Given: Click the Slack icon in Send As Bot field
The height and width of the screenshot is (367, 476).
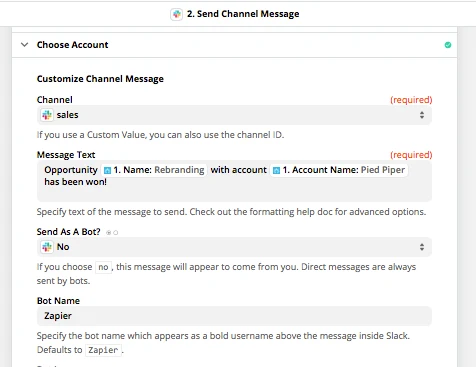Looking at the screenshot, I should coord(47,247).
